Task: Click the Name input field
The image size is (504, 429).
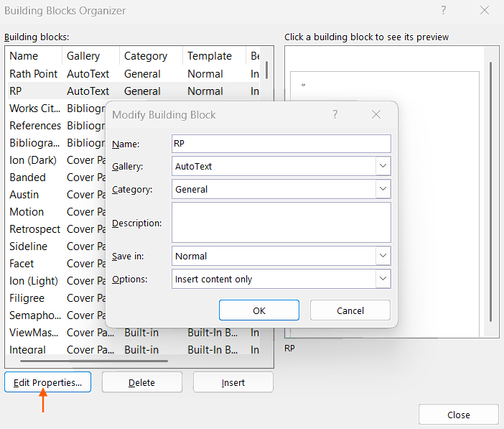Action: (281, 144)
